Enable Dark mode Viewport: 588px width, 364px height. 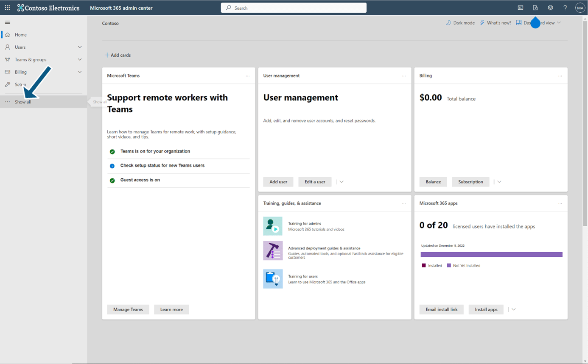click(x=460, y=22)
